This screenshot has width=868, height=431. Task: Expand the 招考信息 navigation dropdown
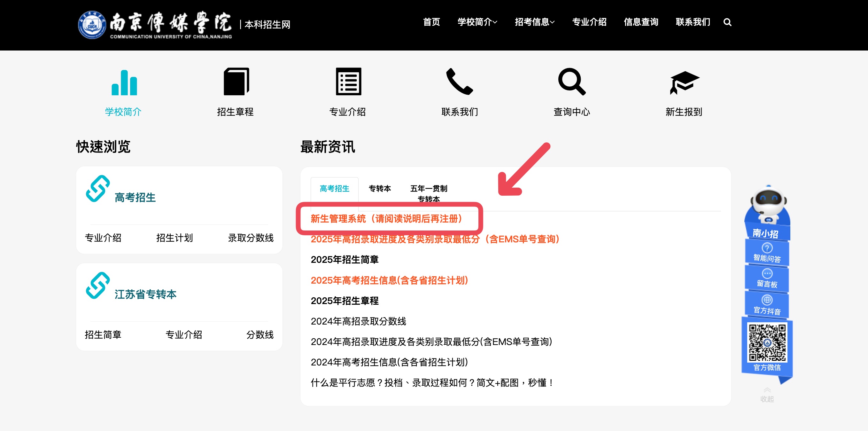(534, 22)
